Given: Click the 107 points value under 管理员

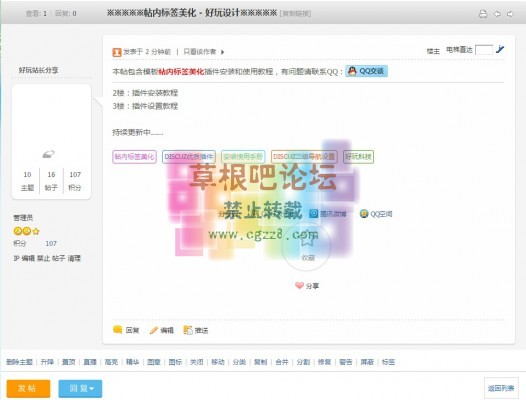Looking at the screenshot, I should click(x=51, y=243).
